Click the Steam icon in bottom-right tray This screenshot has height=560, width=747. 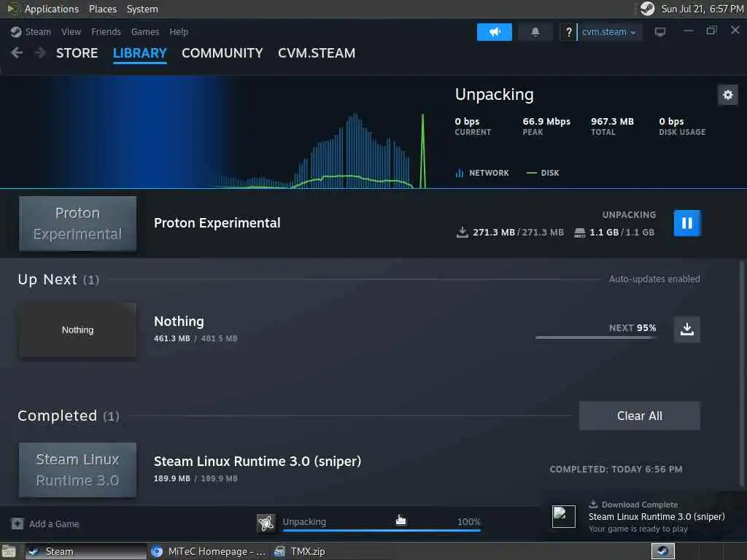click(x=662, y=551)
